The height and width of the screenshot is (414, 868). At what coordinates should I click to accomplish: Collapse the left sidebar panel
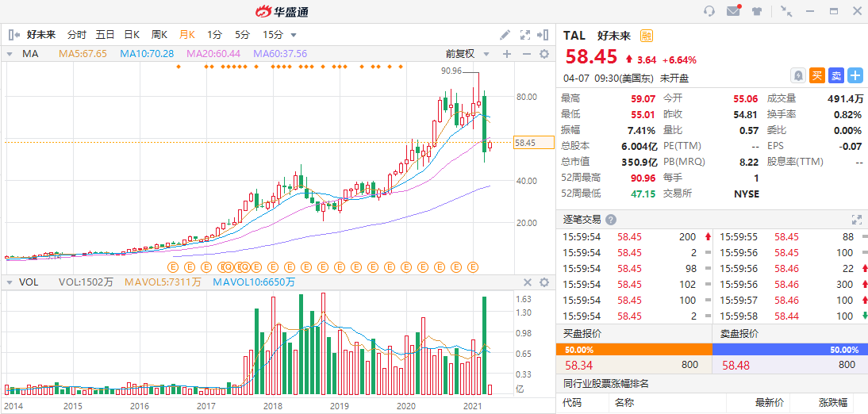[x=14, y=35]
